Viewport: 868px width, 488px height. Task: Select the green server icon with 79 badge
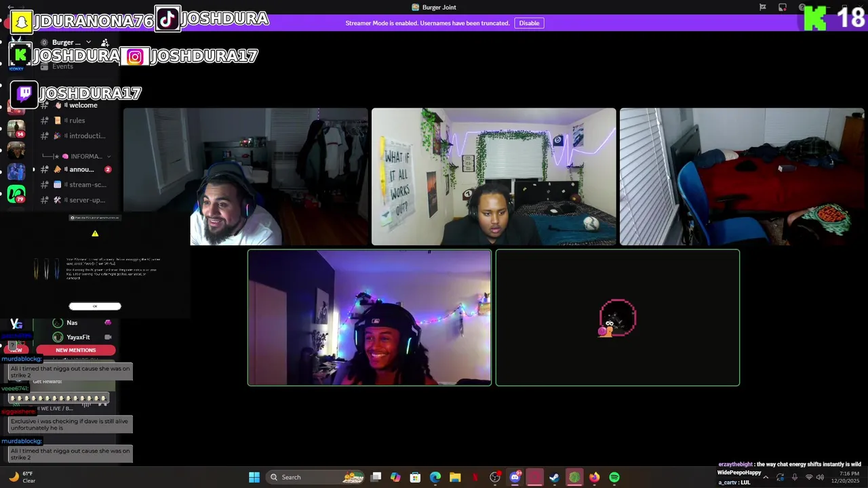[16, 195]
